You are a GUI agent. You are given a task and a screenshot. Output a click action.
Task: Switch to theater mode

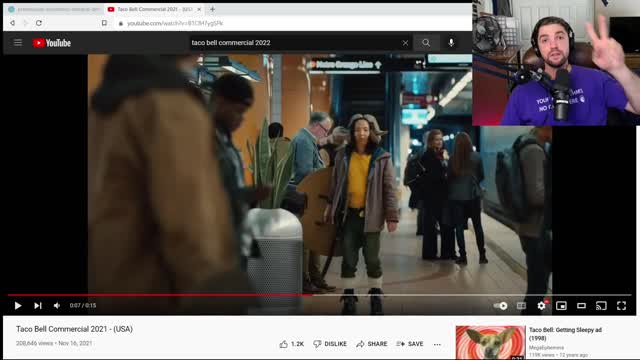point(581,305)
